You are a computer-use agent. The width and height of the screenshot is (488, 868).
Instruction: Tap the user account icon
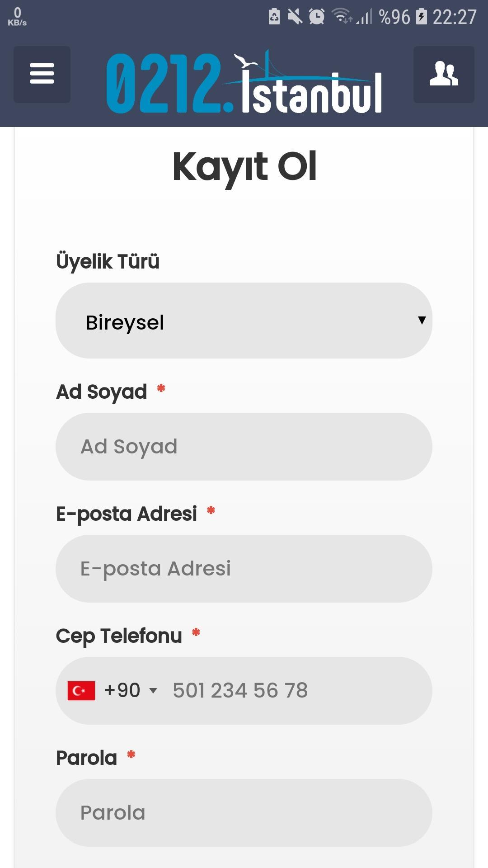click(444, 74)
